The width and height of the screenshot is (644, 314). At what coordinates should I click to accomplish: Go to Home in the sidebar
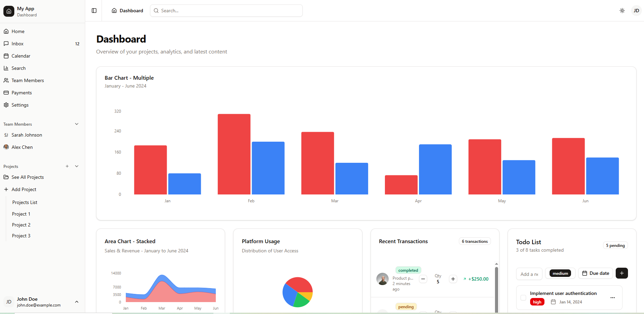pos(42,31)
